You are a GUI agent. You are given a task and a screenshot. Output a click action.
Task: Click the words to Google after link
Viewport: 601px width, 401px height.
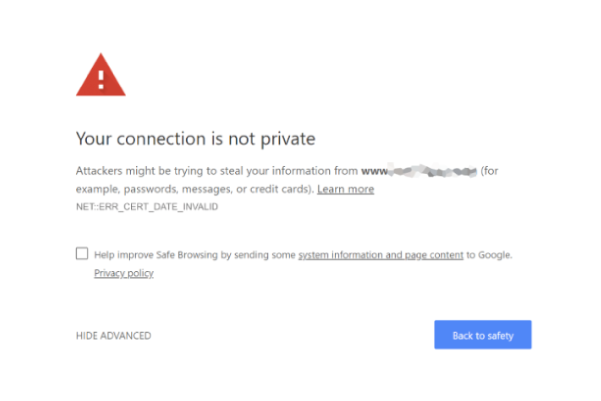[x=489, y=255]
